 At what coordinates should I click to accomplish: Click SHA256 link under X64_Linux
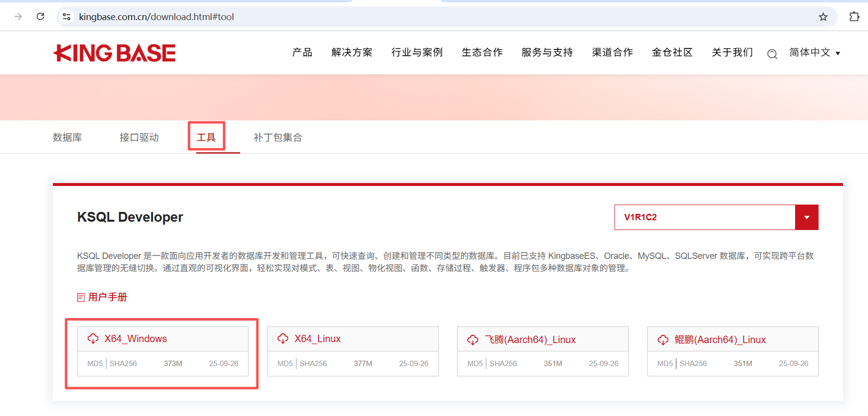pos(313,364)
